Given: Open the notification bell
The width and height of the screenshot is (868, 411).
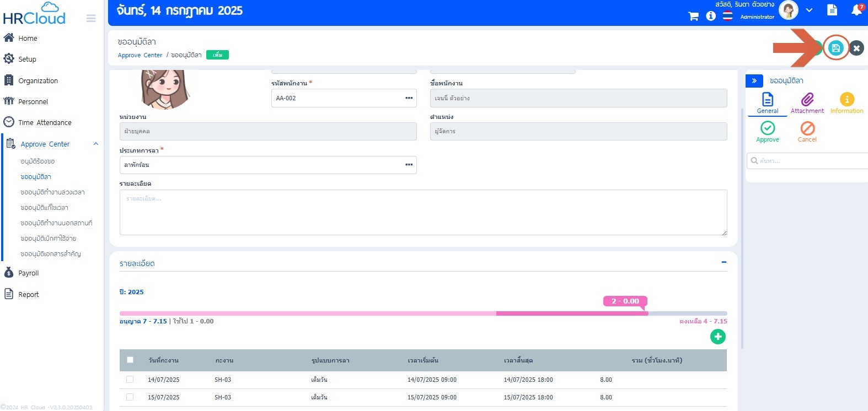Looking at the screenshot, I should pyautogui.click(x=856, y=10).
